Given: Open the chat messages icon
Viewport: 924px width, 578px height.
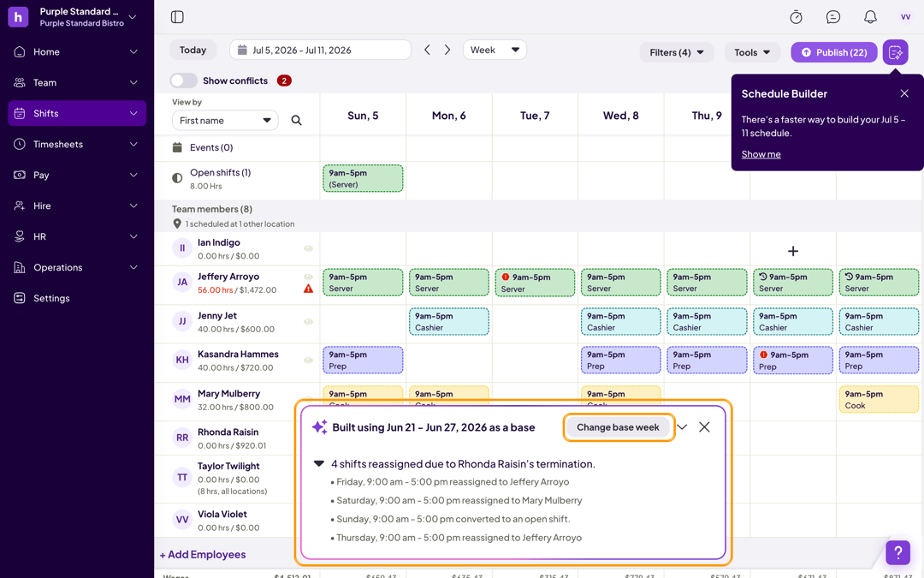Looking at the screenshot, I should tap(832, 17).
